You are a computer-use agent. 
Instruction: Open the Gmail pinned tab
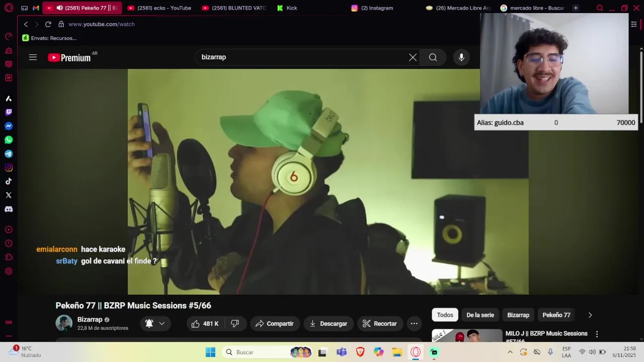pos(36,8)
